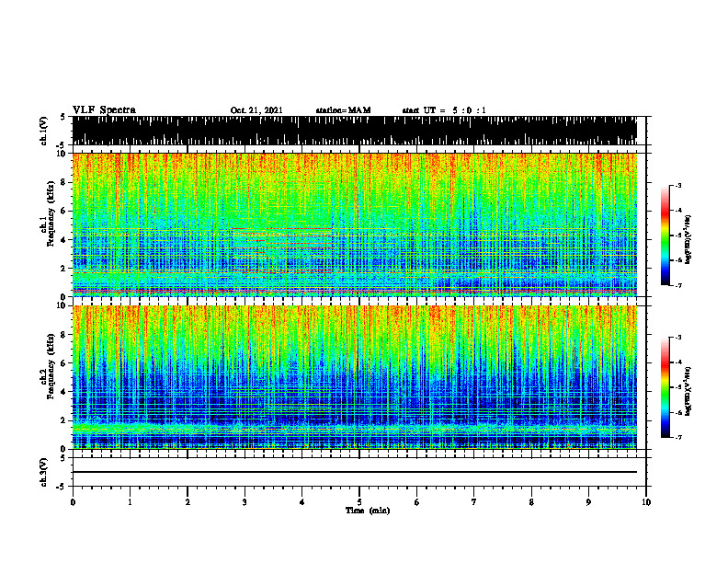728x563 pixels.
Task: Click the ch.1 black voltage waveform panel
Action: click(355, 131)
